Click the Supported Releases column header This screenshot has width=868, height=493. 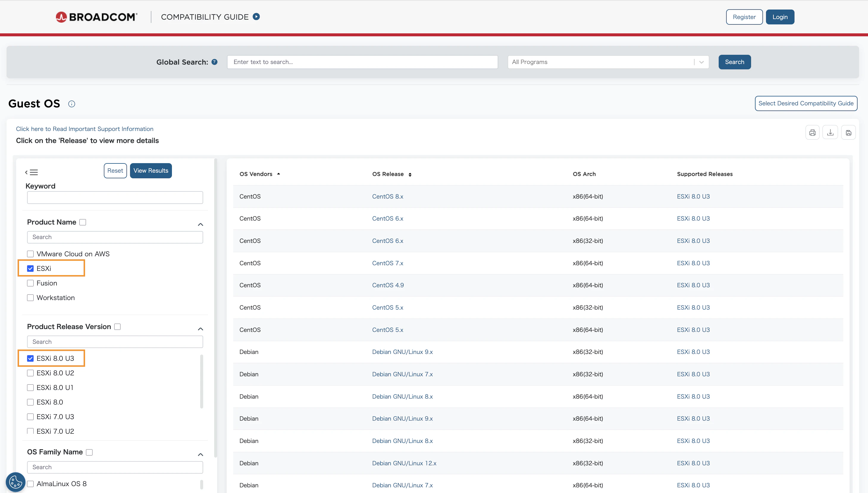(705, 174)
